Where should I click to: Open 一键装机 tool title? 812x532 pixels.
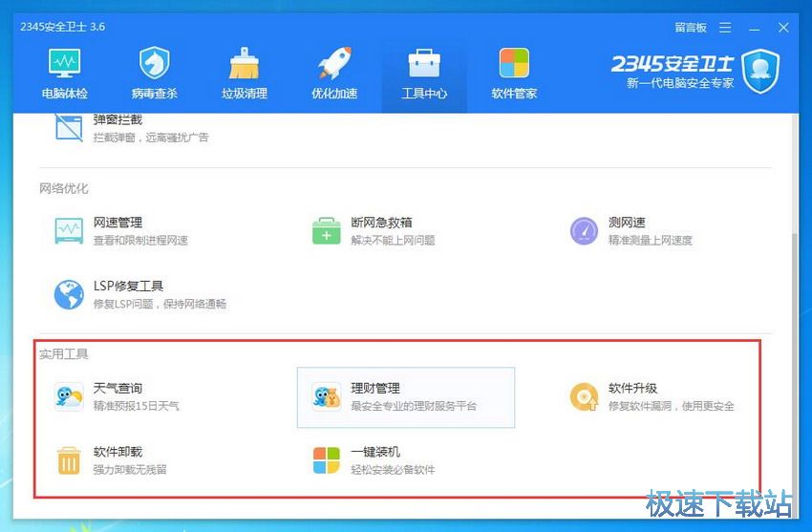(x=375, y=452)
